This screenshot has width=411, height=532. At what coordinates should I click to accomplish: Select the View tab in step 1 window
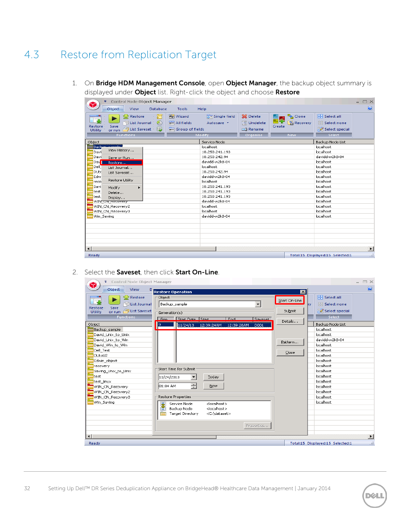point(134,109)
